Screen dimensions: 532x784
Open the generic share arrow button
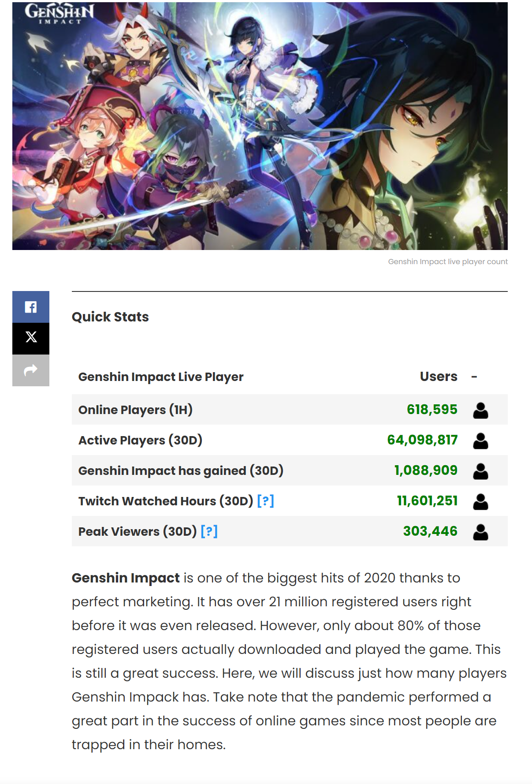(x=31, y=370)
